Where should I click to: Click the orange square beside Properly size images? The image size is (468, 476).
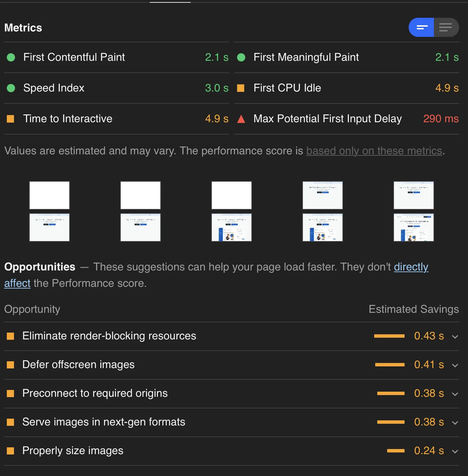point(11,451)
